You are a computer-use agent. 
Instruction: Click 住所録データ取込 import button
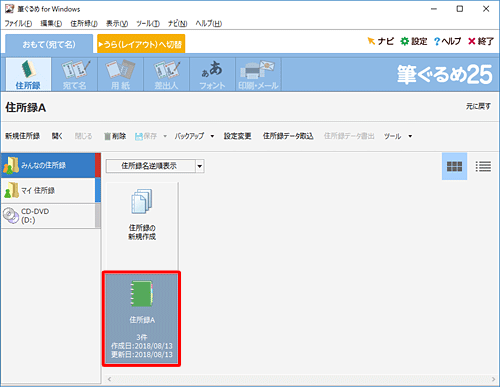click(x=288, y=136)
